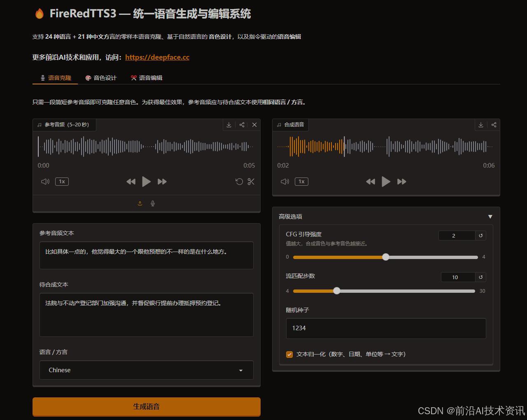Seek within the synthesized audio waveform
The width and height of the screenshot is (527, 420).
(x=386, y=147)
